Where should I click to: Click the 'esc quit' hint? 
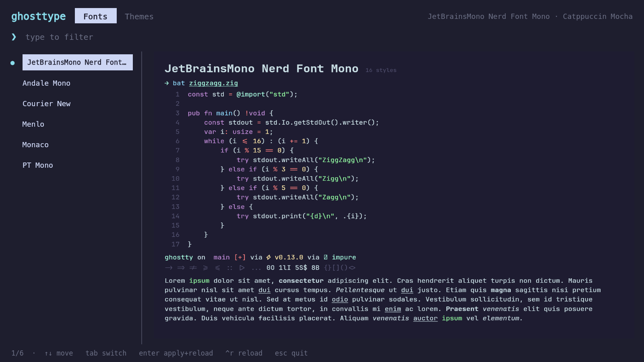click(291, 353)
